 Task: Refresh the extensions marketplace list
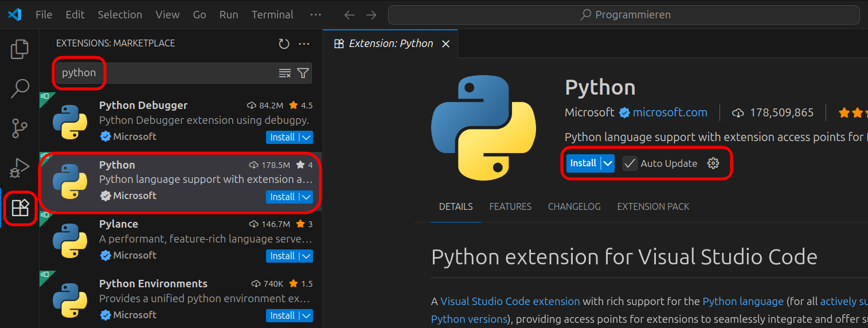[x=284, y=44]
